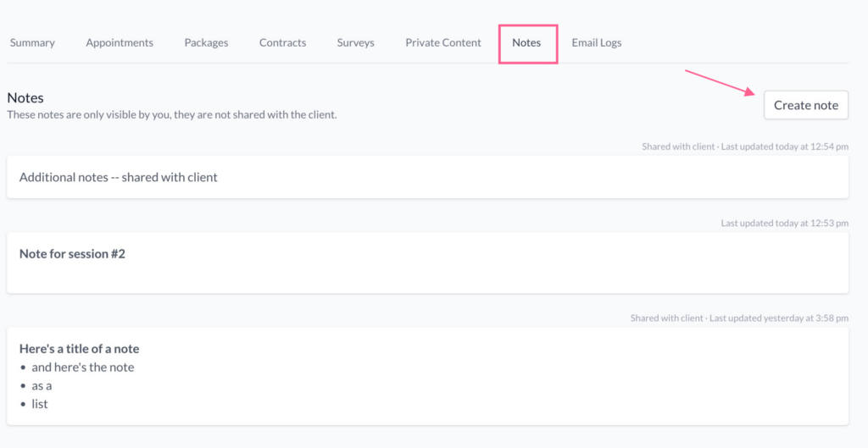Screen dimensions: 868x448
Task: Click the highlighted Notes tab
Action: (526, 42)
